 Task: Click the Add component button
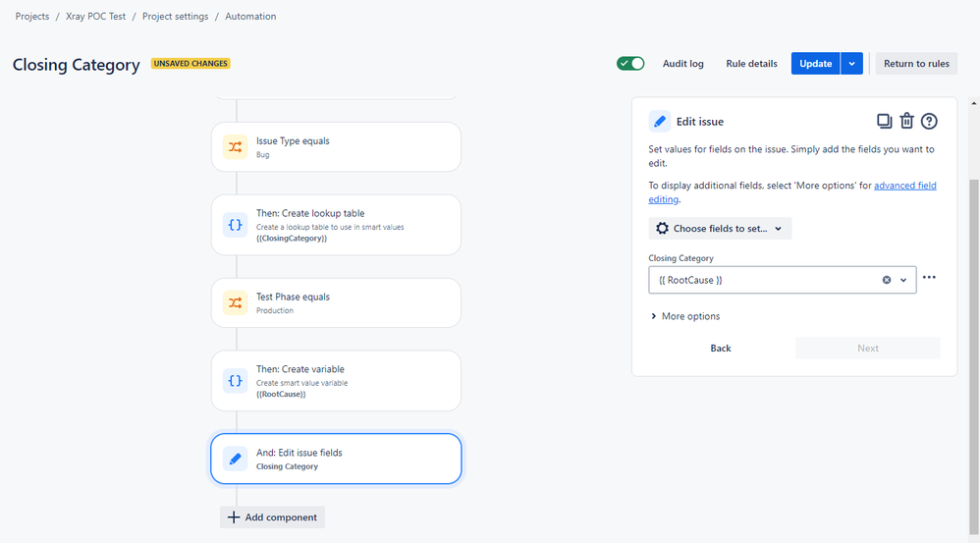pos(272,517)
